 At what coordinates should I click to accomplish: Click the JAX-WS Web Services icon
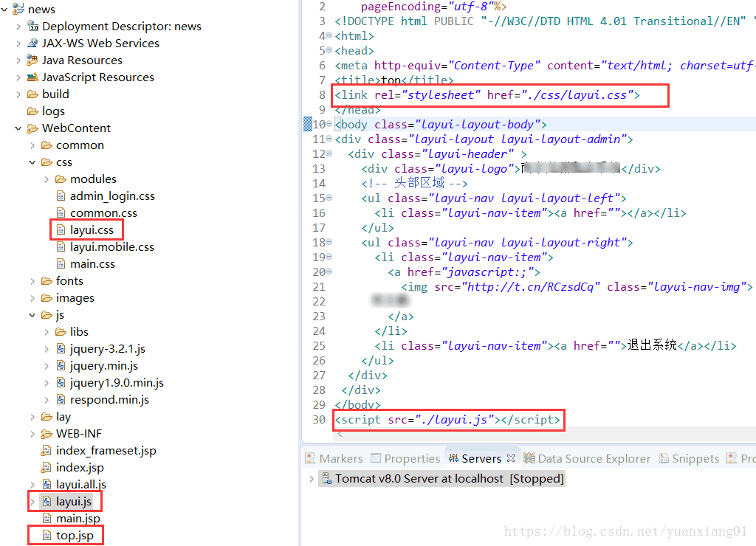(x=32, y=43)
